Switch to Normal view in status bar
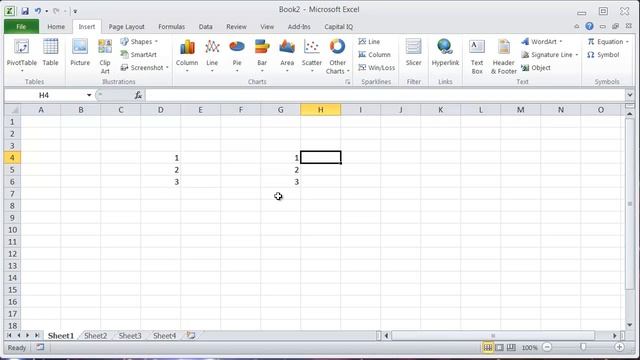The width and height of the screenshot is (640, 360). pyautogui.click(x=488, y=348)
